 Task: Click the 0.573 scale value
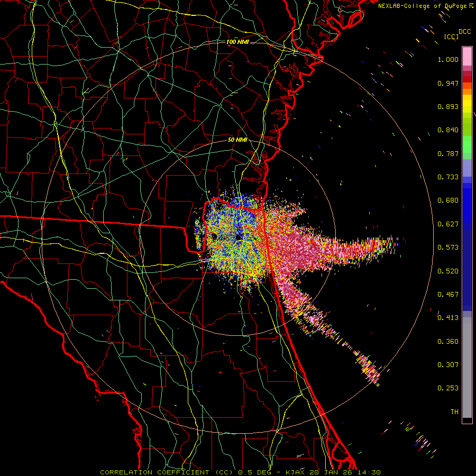[x=448, y=248]
